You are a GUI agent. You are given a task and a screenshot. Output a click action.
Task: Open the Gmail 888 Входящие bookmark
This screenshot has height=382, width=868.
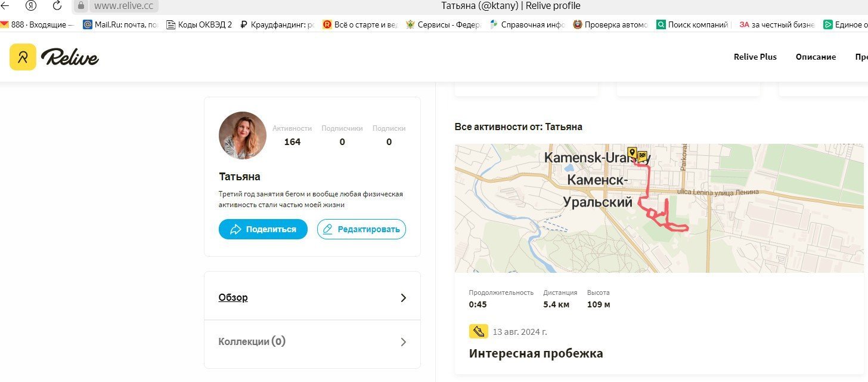tap(38, 24)
